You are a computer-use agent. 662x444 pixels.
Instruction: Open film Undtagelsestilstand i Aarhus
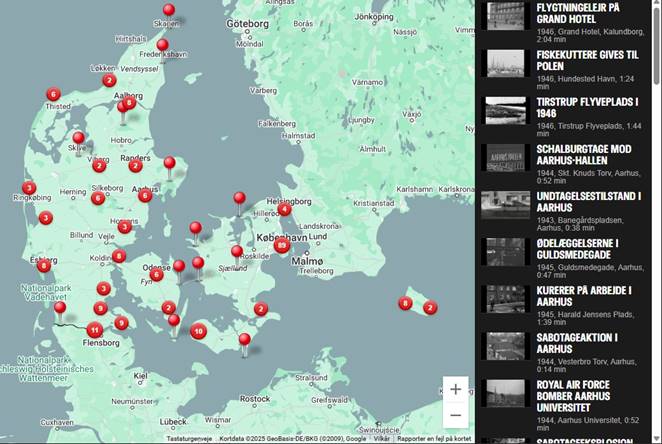(x=589, y=202)
